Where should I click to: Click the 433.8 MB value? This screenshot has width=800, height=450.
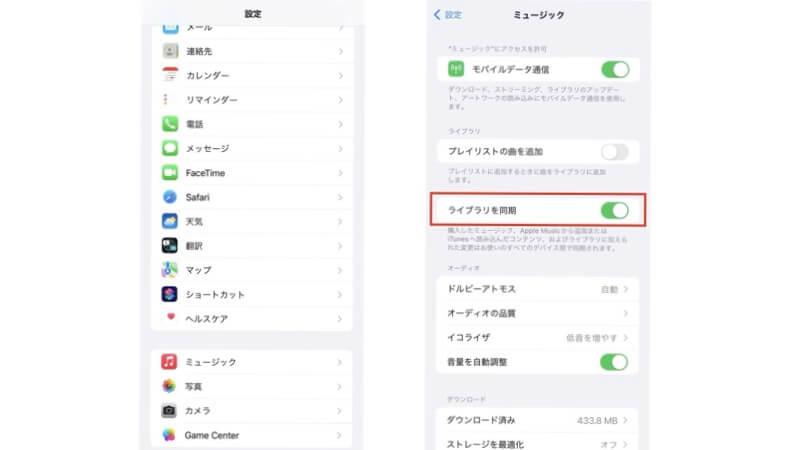tap(597, 420)
